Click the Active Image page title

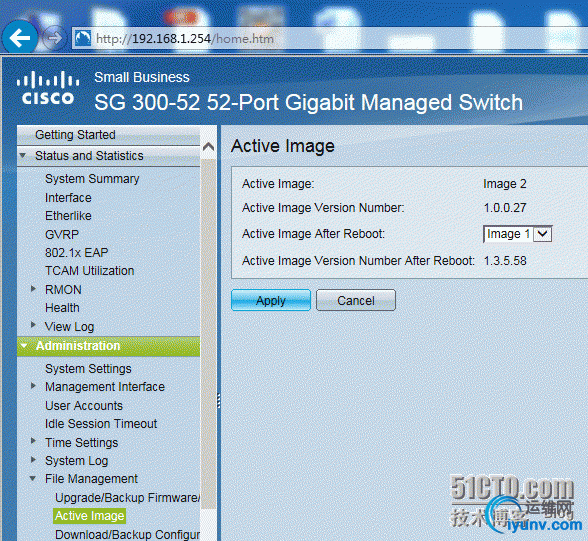pos(283,146)
